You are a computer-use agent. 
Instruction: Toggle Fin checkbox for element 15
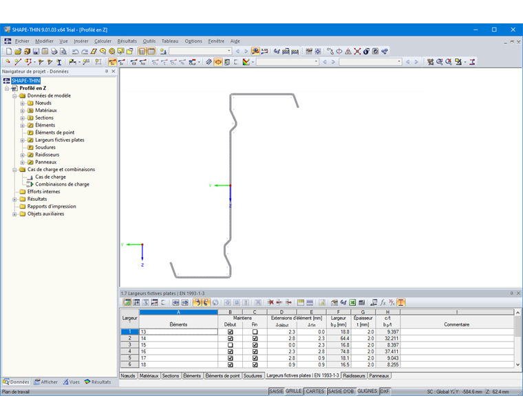pyautogui.click(x=255, y=345)
